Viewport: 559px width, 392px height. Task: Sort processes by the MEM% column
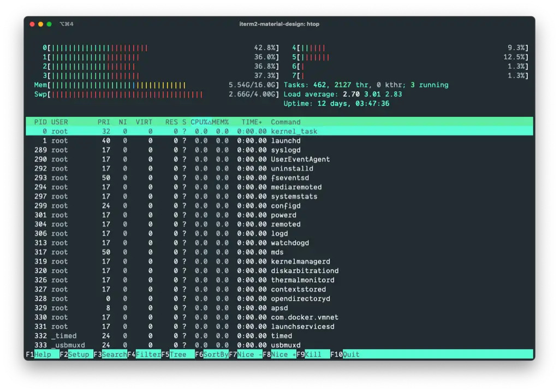[x=221, y=122]
